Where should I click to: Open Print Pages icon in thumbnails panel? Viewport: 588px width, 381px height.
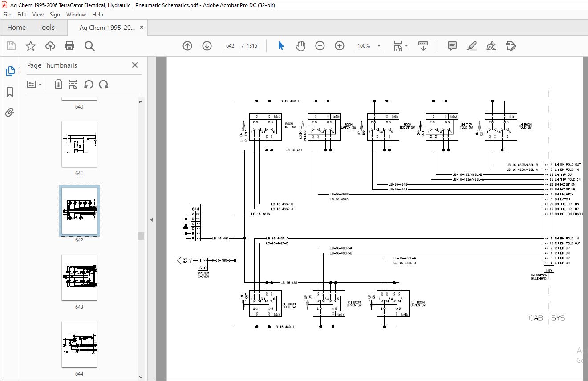coord(73,84)
